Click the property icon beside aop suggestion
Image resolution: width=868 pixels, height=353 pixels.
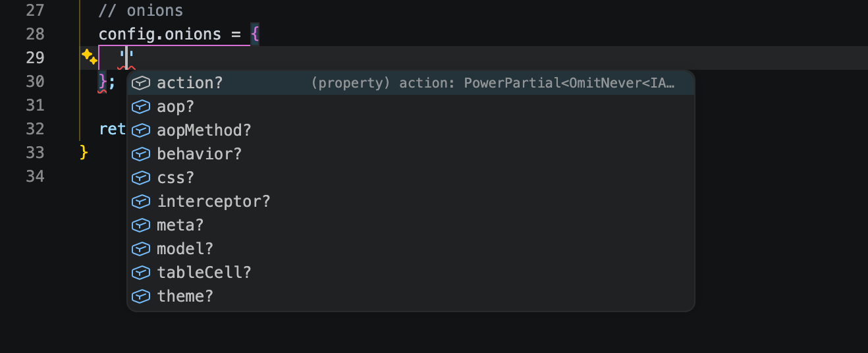tap(140, 107)
